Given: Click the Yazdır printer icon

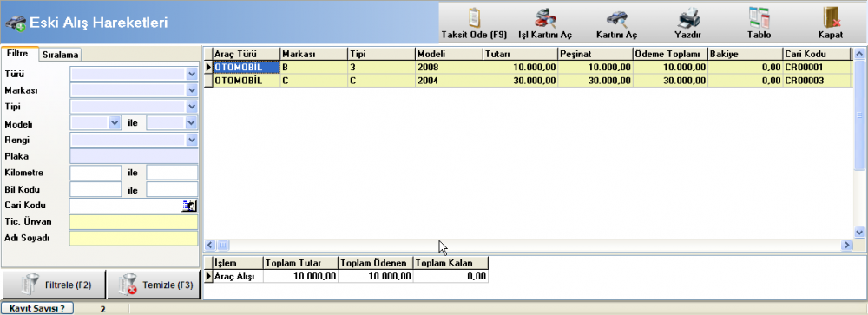Looking at the screenshot, I should coord(688,18).
